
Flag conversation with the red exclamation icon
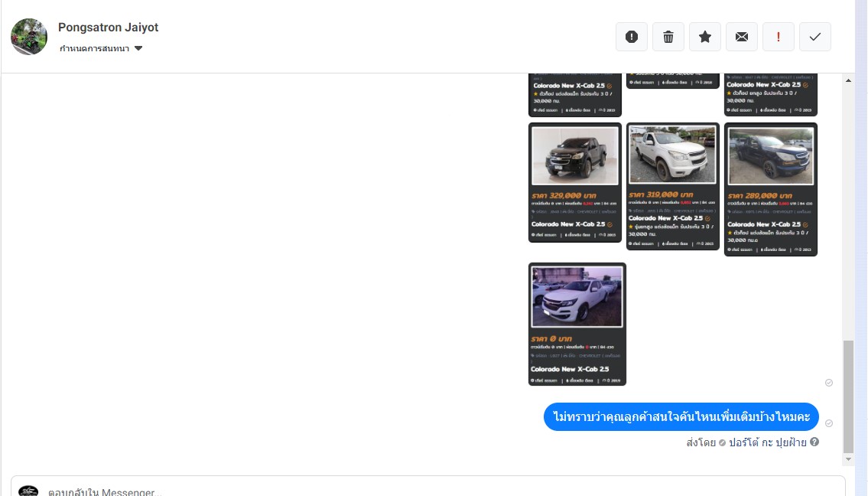[x=779, y=37]
